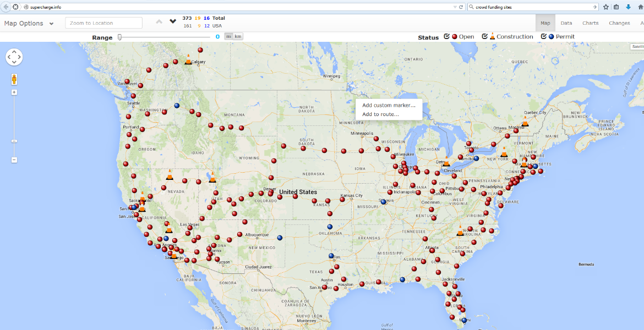
Task: Click the map zoom in plus button
Action: click(14, 92)
